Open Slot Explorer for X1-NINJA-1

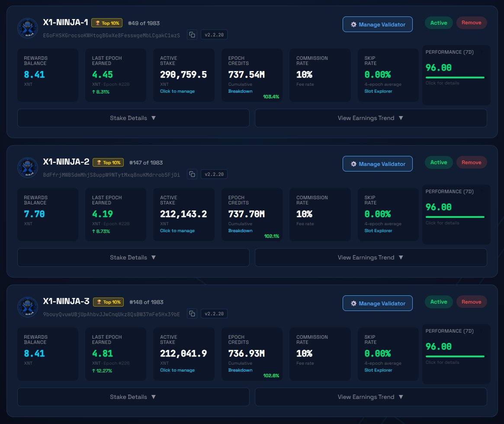(x=378, y=91)
